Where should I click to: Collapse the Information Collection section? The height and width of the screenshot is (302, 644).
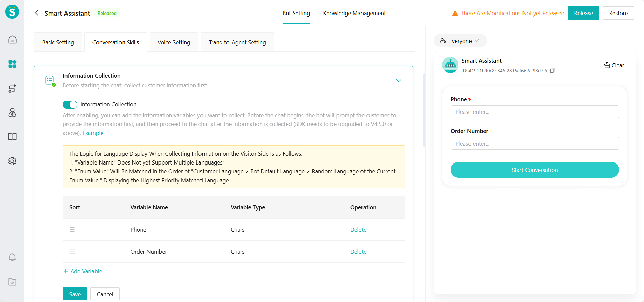pyautogui.click(x=398, y=80)
